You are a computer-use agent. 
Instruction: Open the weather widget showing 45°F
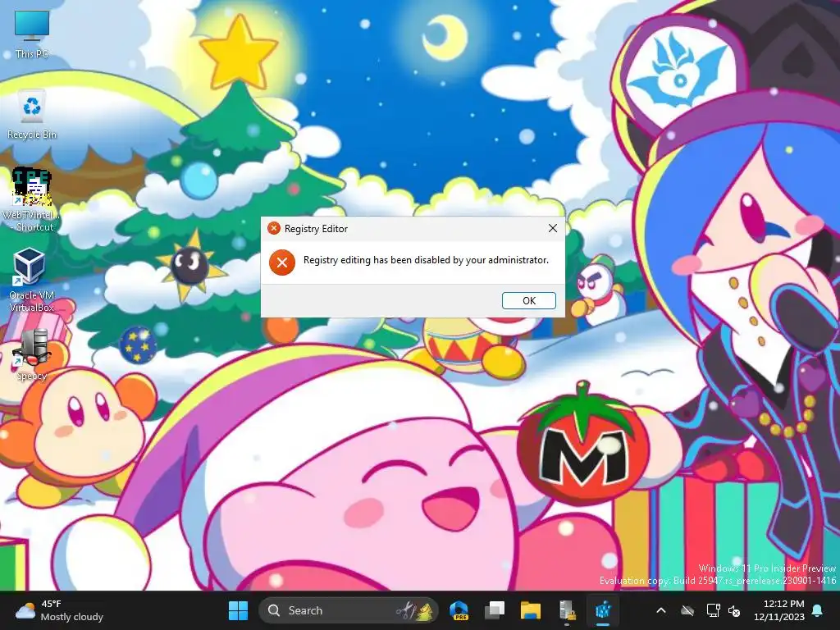click(60, 610)
